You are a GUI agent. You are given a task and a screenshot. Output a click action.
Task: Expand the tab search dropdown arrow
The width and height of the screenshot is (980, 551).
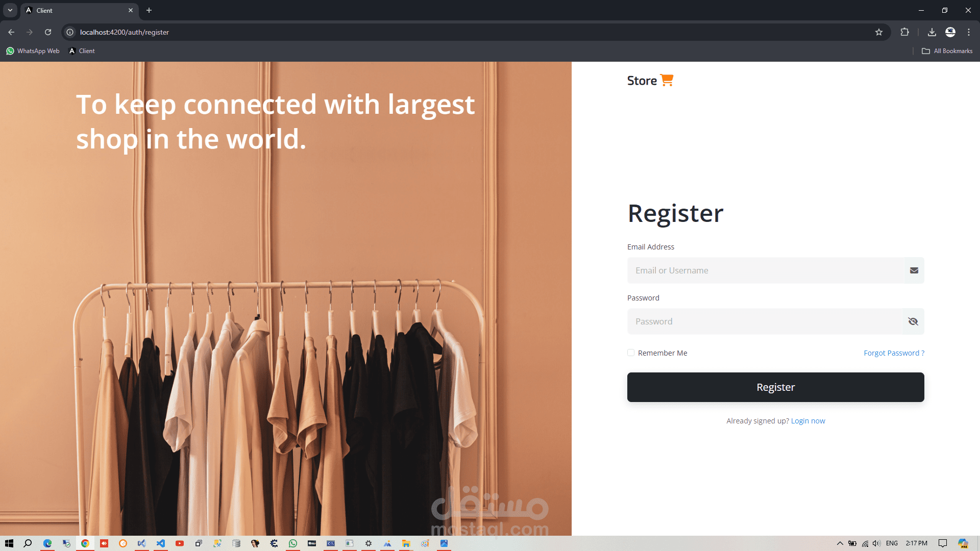[10, 10]
